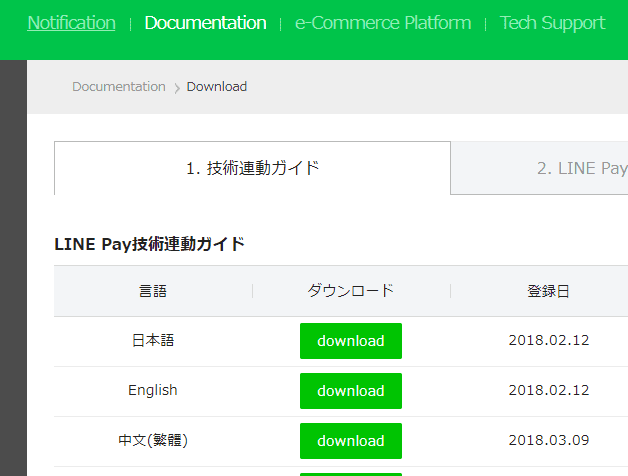Click the ダウンロード column header

pos(351,291)
